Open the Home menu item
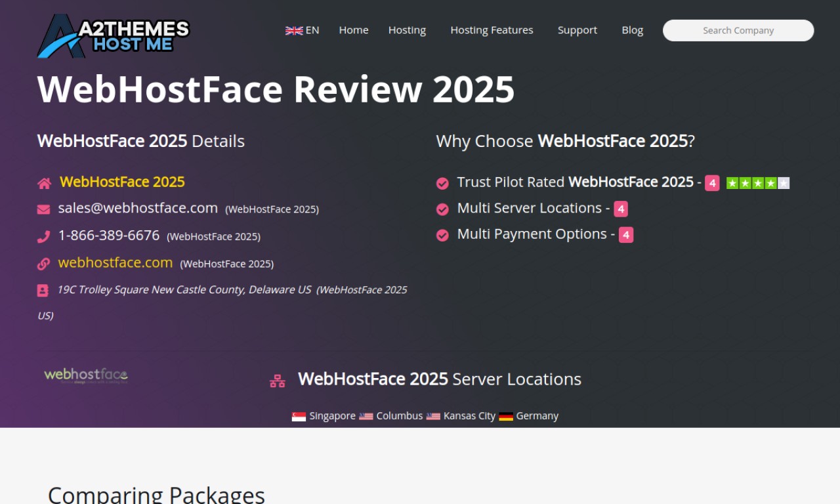This screenshot has width=840, height=504. (354, 30)
